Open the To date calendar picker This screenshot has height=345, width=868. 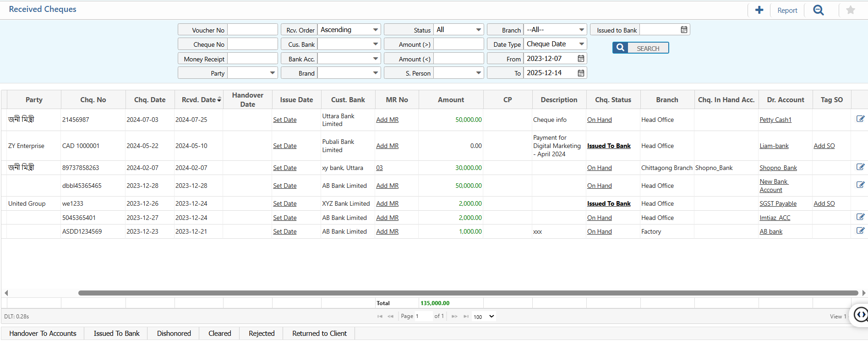(x=581, y=73)
